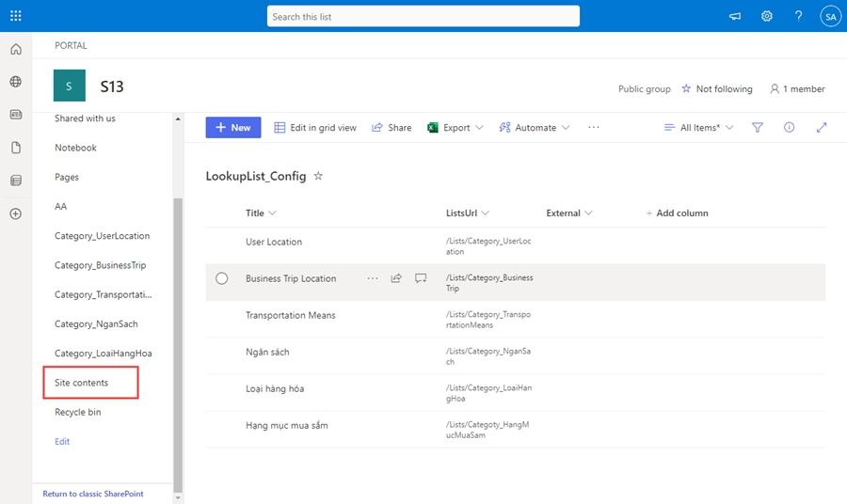Open the All Items view dropdown

699,128
